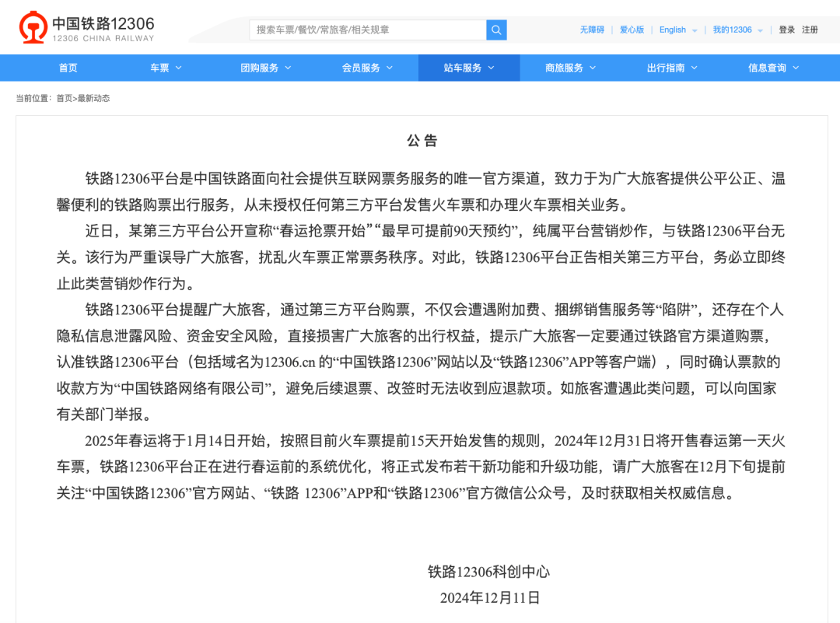Open the 无障碍 accessibility link
The height and width of the screenshot is (623, 840).
592,30
